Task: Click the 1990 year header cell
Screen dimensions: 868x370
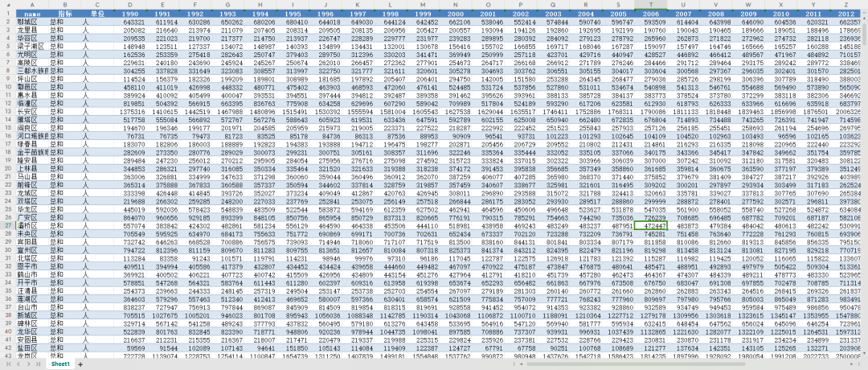Action: tap(129, 13)
